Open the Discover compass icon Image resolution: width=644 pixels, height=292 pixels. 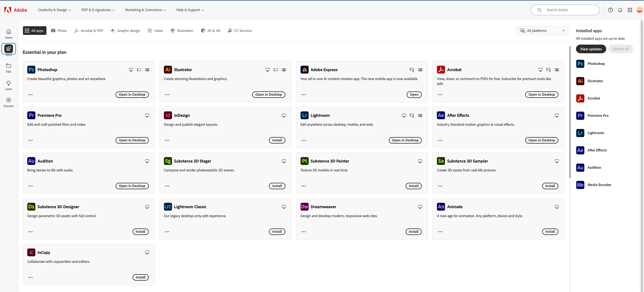[9, 100]
